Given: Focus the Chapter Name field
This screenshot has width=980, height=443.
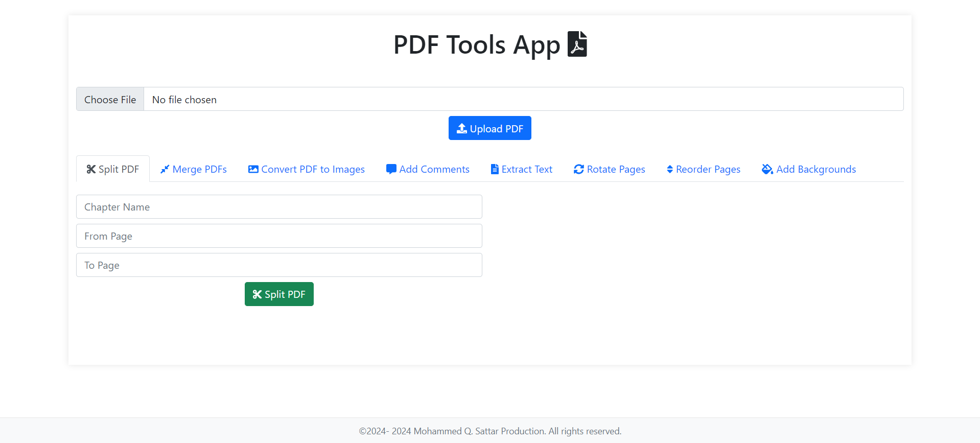Looking at the screenshot, I should (279, 206).
